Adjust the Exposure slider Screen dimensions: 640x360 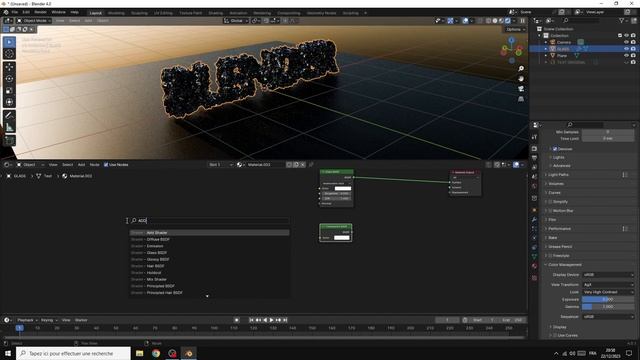(x=608, y=300)
